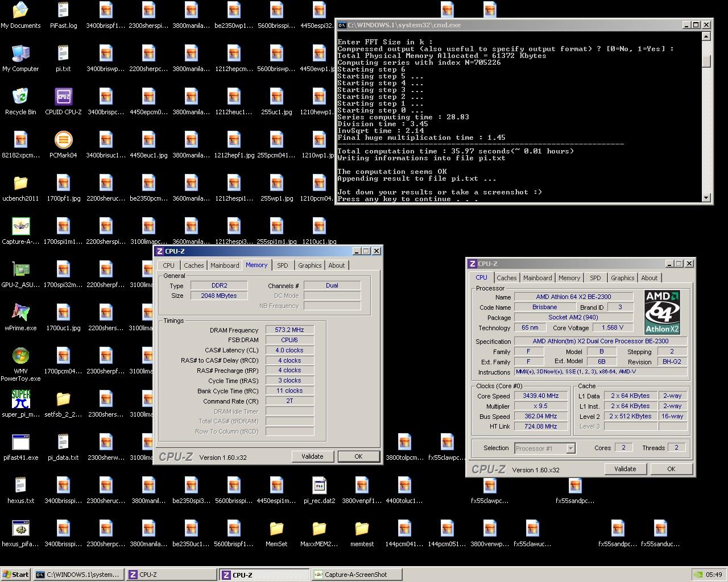Click cmd.exe scrollbar up arrow
Image resolution: width=728 pixels, height=582 pixels.
[x=706, y=36]
